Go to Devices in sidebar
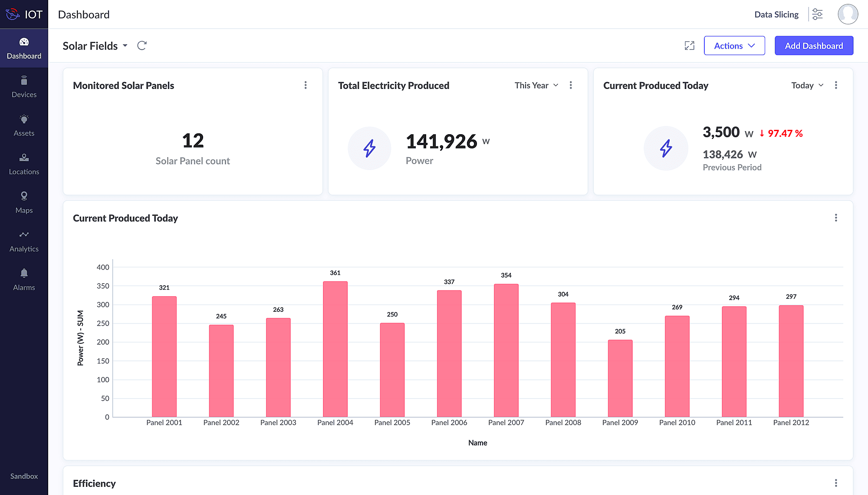868x495 pixels. tap(24, 87)
